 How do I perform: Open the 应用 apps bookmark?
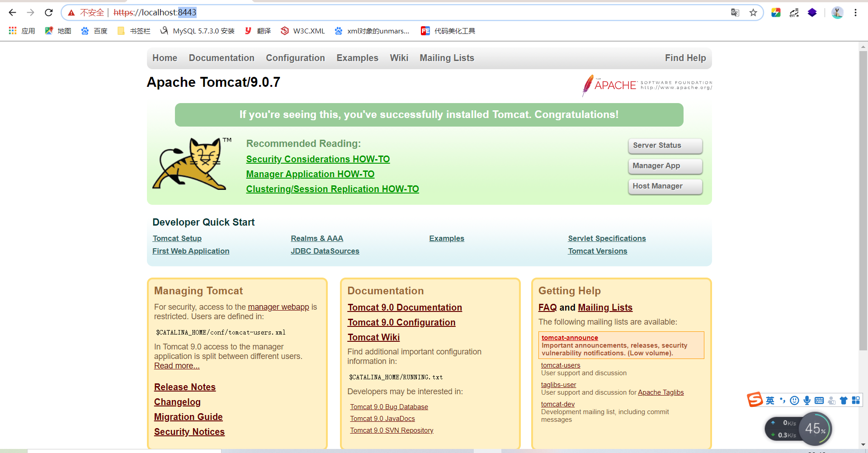pos(22,31)
